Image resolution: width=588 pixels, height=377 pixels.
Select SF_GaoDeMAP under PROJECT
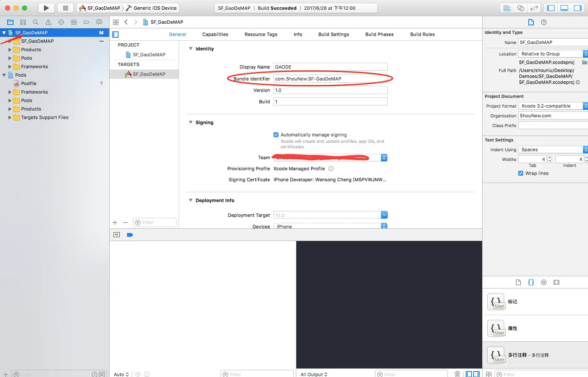pyautogui.click(x=144, y=55)
